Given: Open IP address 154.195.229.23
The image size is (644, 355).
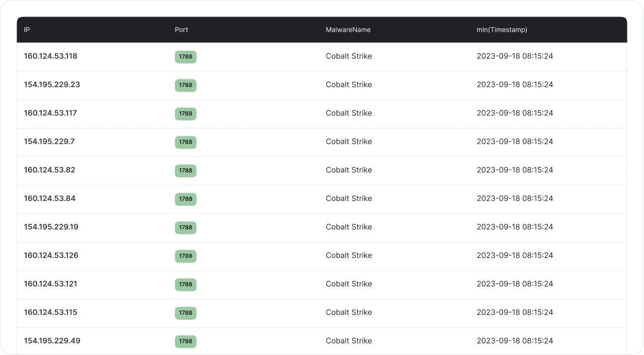Looking at the screenshot, I should point(52,84).
